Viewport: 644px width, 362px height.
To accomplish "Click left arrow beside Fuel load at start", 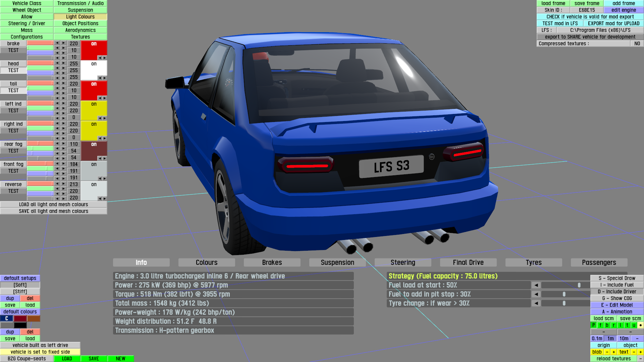I will coord(536,285).
